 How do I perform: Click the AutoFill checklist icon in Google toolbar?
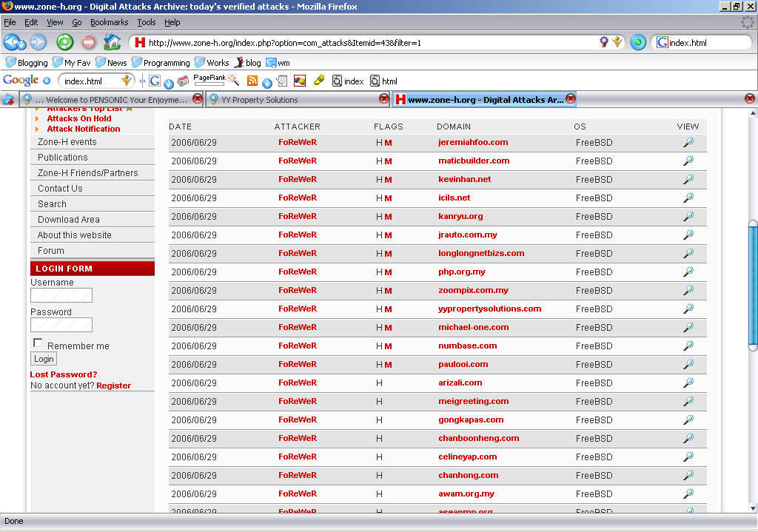pyautogui.click(x=282, y=81)
